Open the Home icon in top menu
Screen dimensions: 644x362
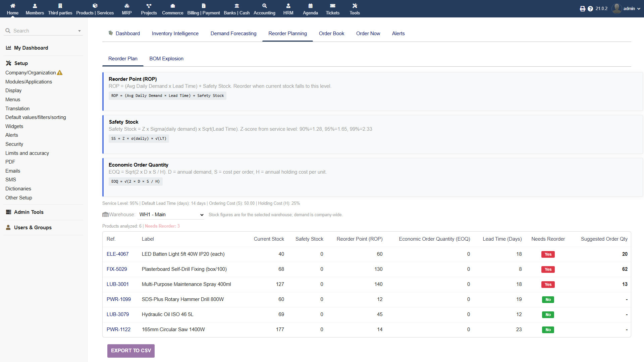pos(13,6)
